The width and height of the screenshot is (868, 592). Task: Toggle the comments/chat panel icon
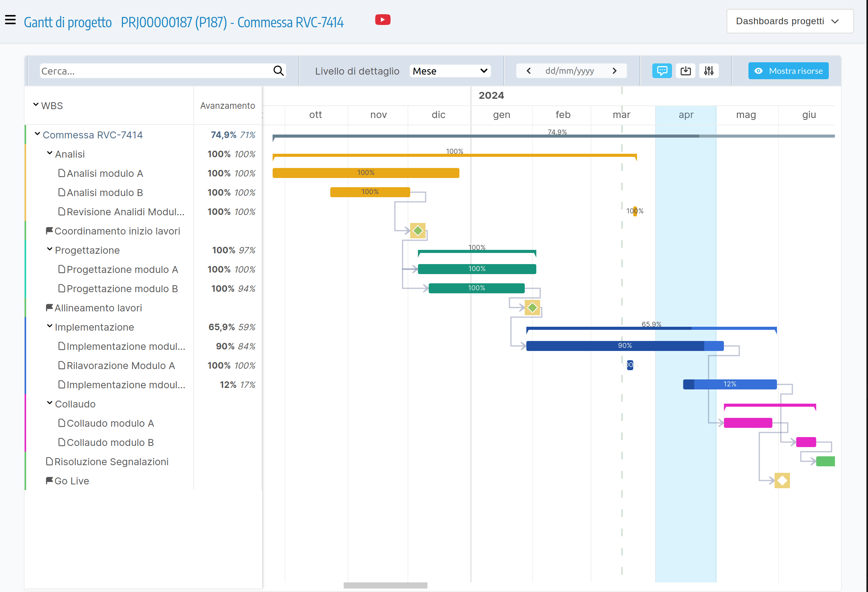tap(662, 71)
